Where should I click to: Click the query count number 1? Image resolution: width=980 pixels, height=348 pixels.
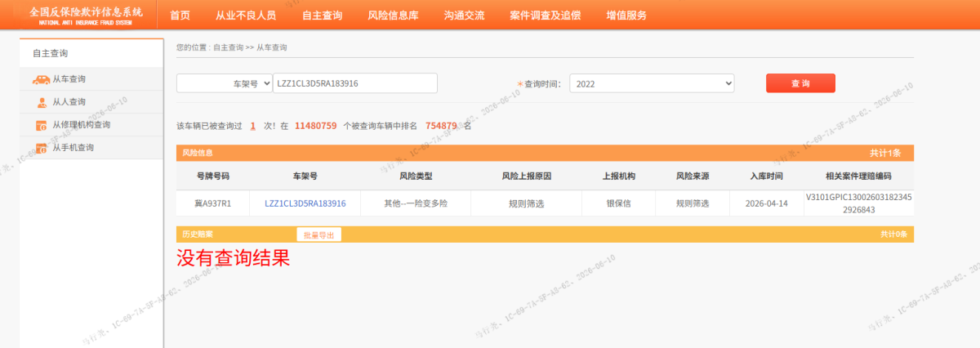253,126
